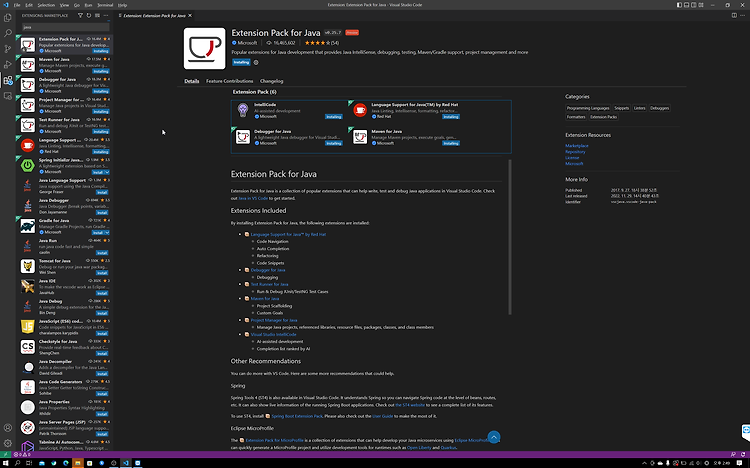Click the scroll-to-top round arrow button
The height and width of the screenshot is (468, 750).
[x=494, y=437]
